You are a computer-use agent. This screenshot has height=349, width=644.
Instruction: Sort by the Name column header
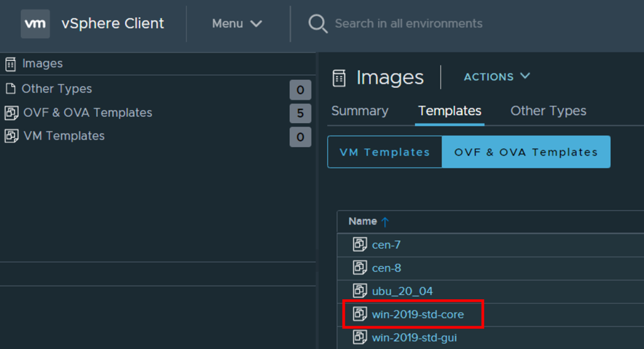click(x=363, y=221)
